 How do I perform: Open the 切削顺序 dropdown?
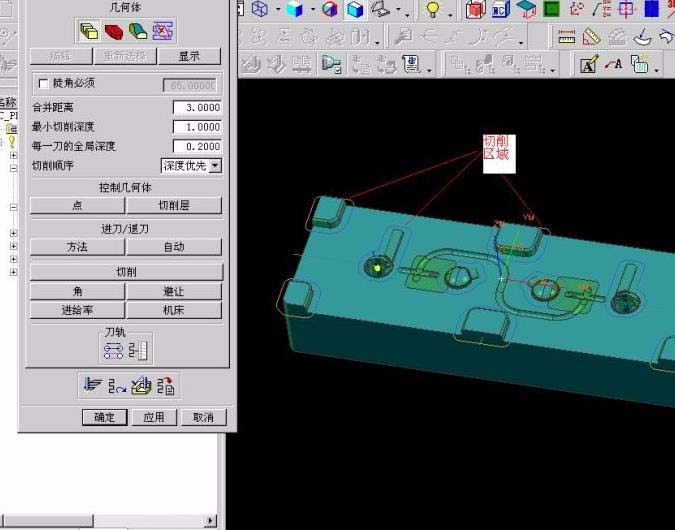(x=215, y=165)
